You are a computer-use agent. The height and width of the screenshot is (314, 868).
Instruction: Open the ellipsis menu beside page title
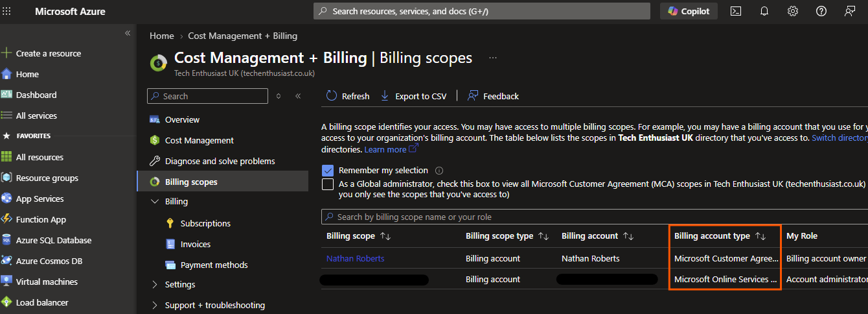point(493,58)
